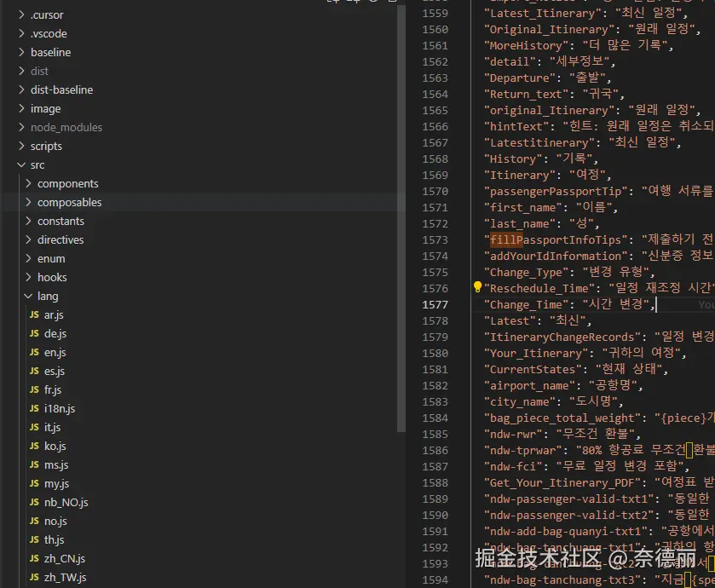The height and width of the screenshot is (588, 715).
Task: Click the JS icon of my.js
Action: tap(34, 483)
